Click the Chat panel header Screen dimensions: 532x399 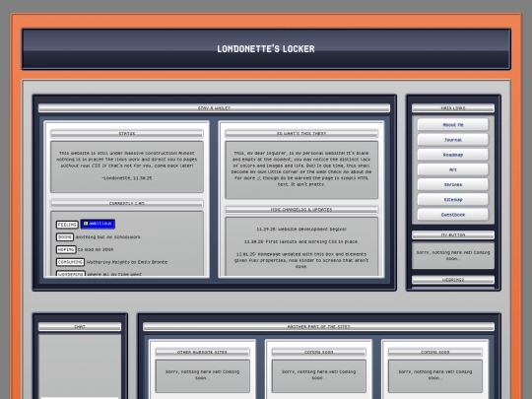pyautogui.click(x=80, y=326)
